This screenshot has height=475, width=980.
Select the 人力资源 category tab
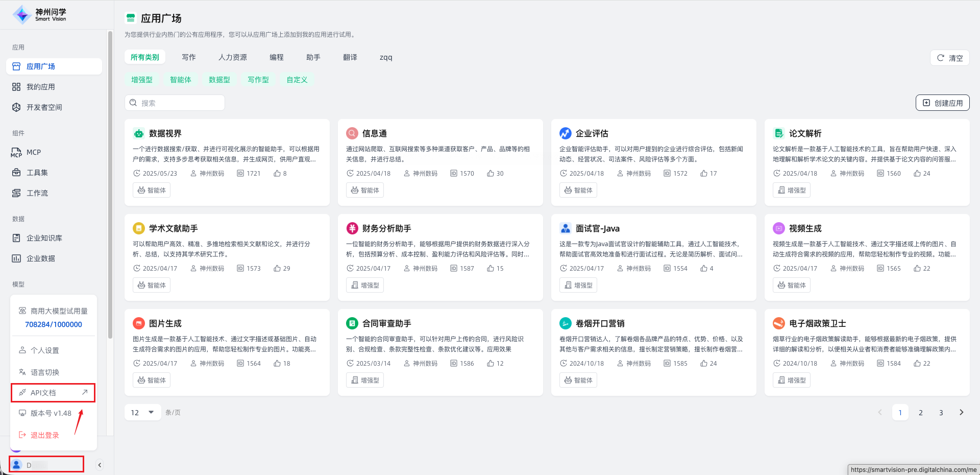coord(233,57)
